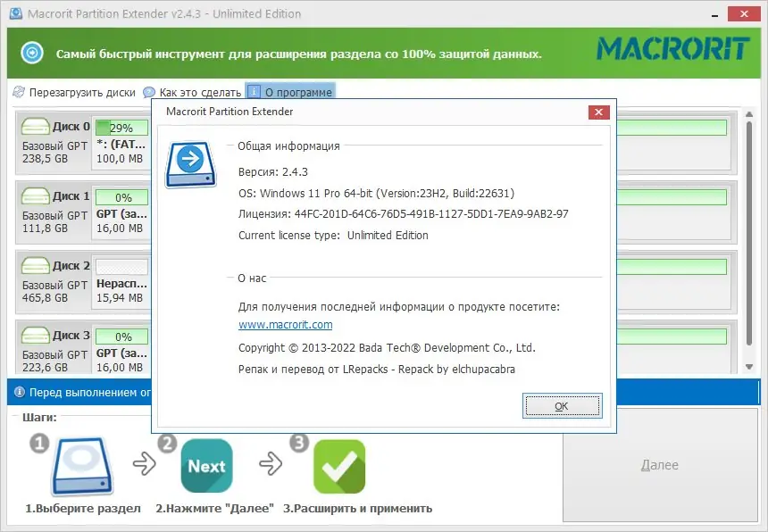Click the scroll down arrow of disk list
Viewport: 768px width, 532px height.
749,367
